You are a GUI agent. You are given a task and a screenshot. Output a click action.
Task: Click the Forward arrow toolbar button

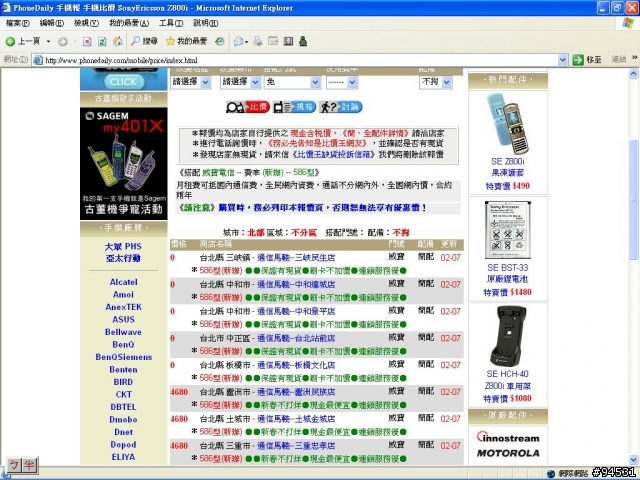pos(62,41)
